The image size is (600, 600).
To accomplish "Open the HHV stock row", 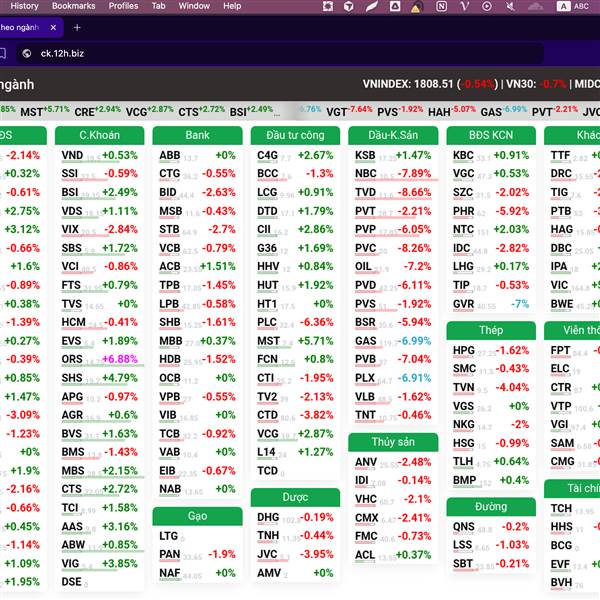I will point(295,267).
